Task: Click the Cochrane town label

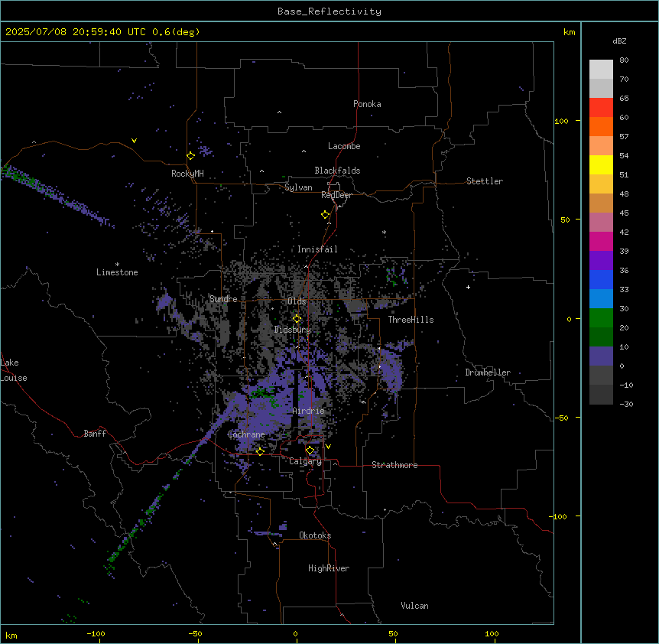Action: 246,434
